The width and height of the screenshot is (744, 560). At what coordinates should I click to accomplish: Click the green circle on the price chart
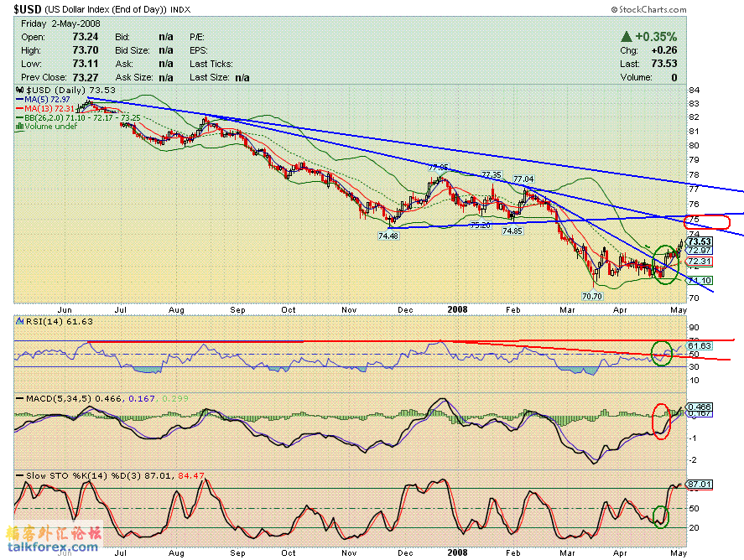(664, 263)
